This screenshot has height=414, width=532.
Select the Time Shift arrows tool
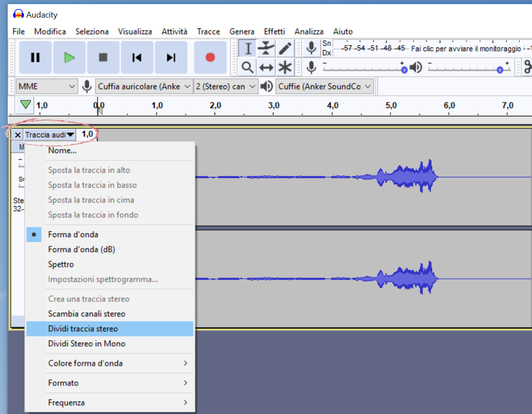266,67
